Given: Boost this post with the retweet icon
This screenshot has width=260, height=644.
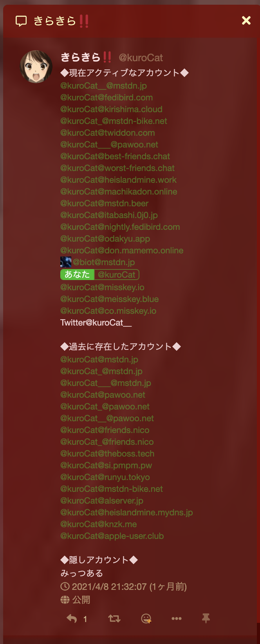Looking at the screenshot, I should pos(114,619).
